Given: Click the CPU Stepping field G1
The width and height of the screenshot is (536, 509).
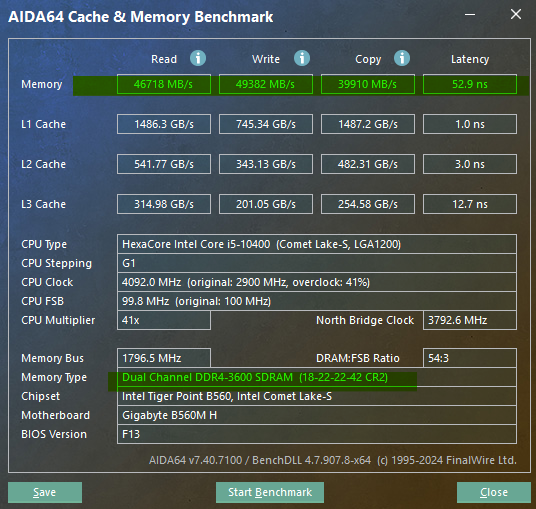Looking at the screenshot, I should pos(317,263).
